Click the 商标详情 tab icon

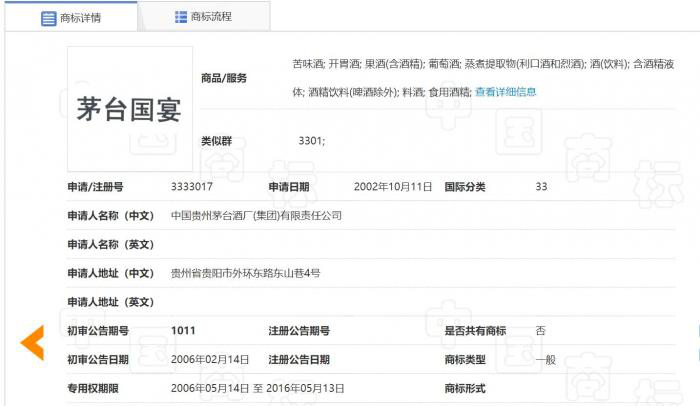(48, 18)
